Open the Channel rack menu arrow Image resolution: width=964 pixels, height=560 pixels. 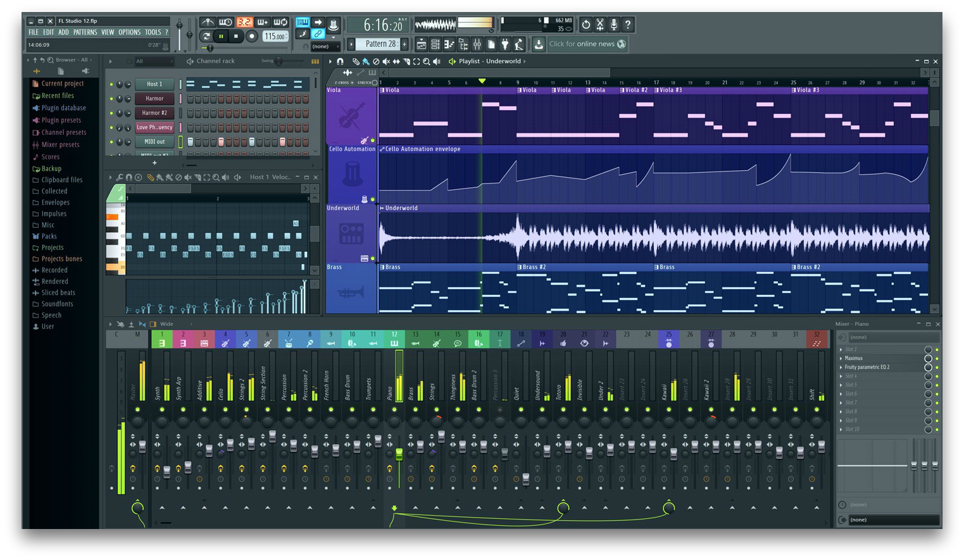tap(110, 61)
